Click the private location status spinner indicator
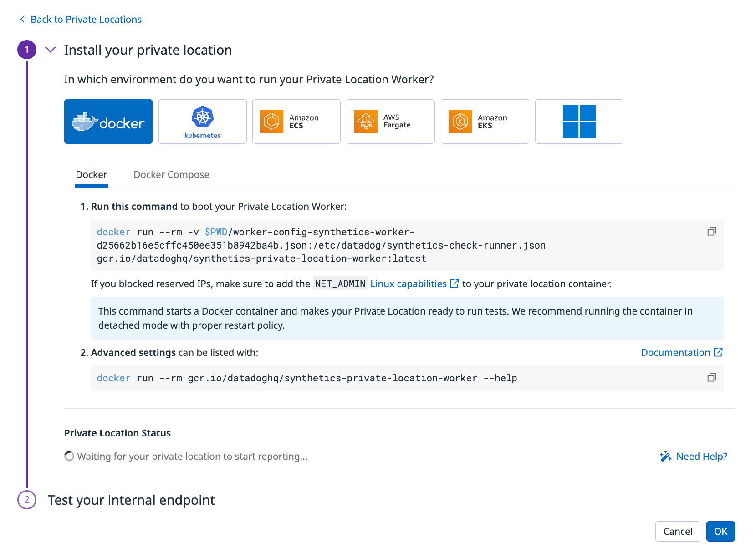This screenshot has height=558, width=756. coord(69,456)
